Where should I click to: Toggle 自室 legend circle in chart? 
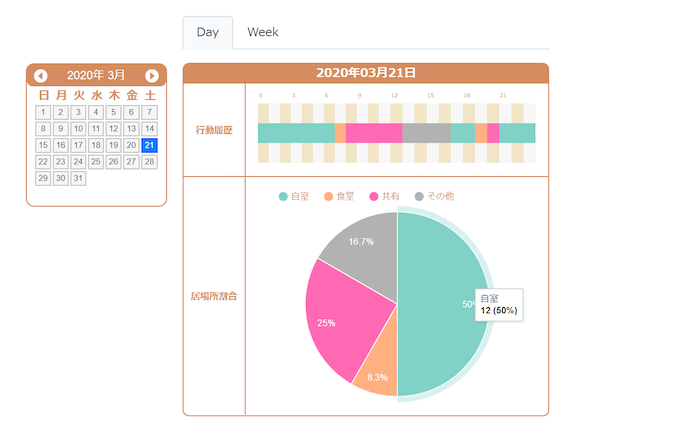pyautogui.click(x=284, y=196)
